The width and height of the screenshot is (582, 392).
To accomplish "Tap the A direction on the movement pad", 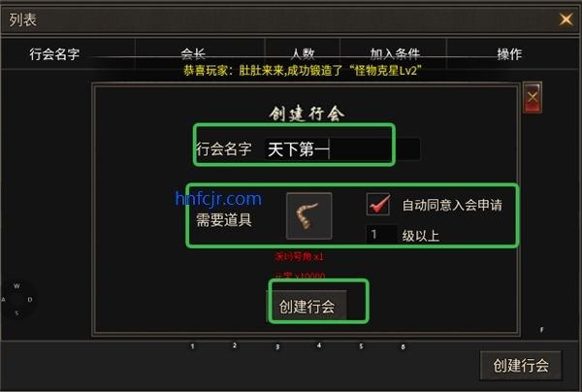I will 3,299.
